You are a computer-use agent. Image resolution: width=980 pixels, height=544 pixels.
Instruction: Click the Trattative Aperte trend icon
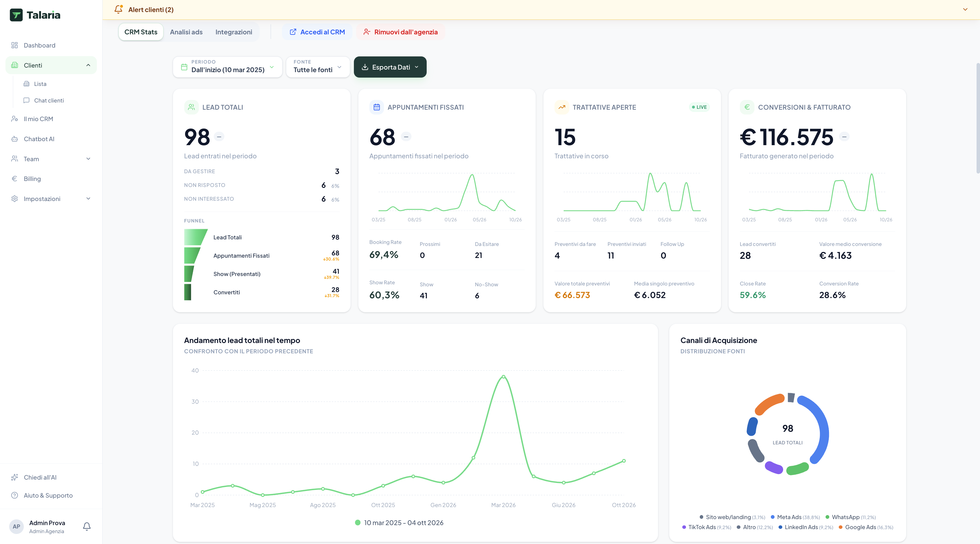coord(562,107)
